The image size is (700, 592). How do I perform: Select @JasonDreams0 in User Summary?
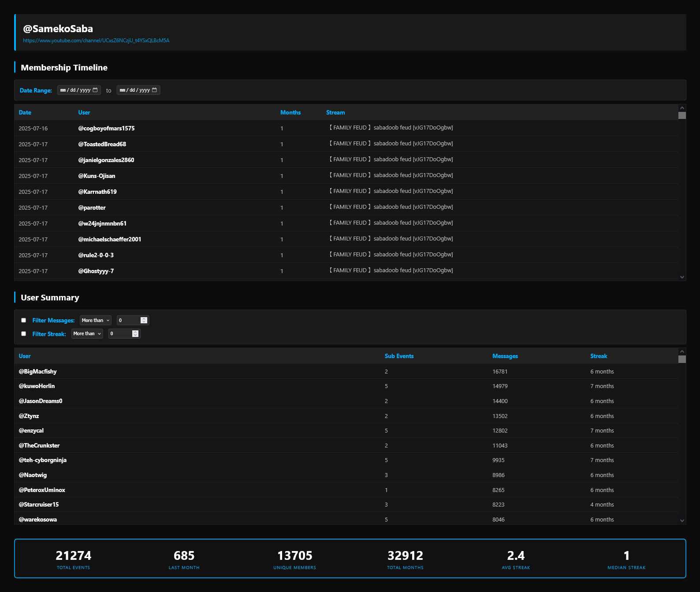(41, 401)
